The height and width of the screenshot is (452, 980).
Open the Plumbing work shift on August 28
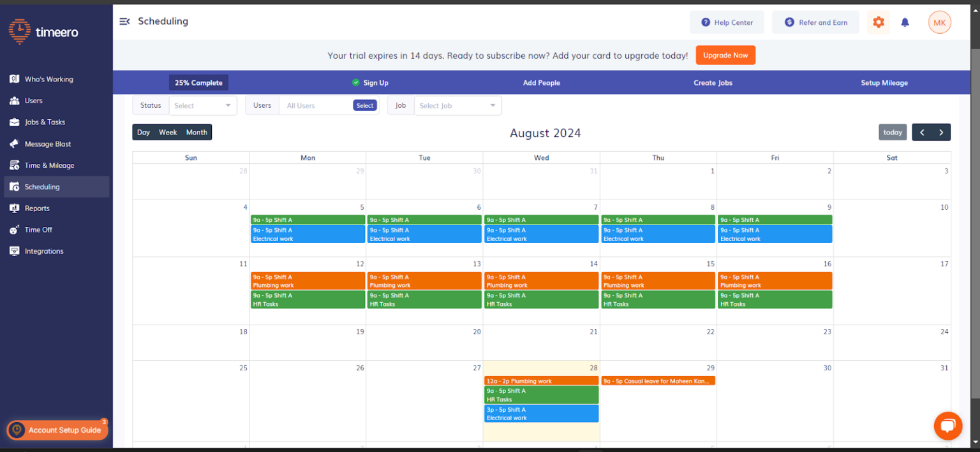pos(541,381)
